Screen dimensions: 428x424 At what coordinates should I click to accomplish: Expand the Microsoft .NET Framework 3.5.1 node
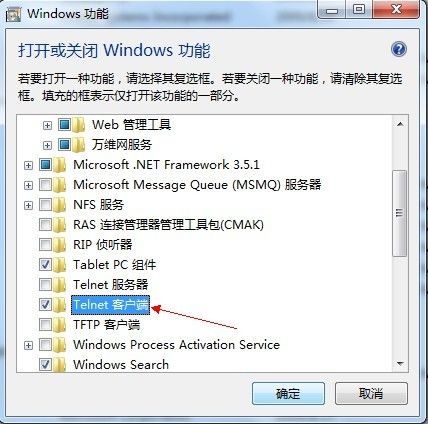29,165
